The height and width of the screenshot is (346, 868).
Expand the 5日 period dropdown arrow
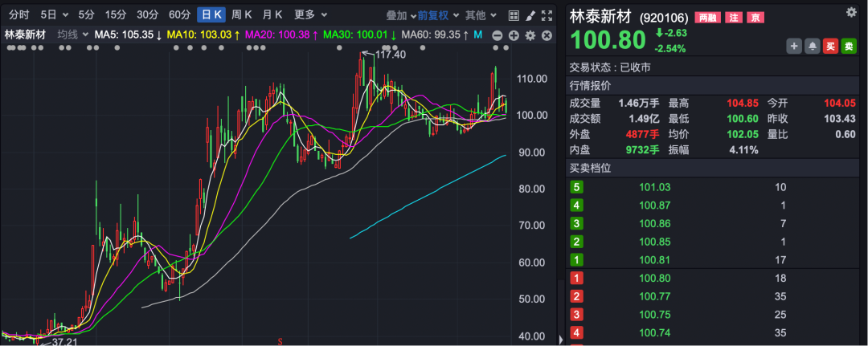point(64,15)
